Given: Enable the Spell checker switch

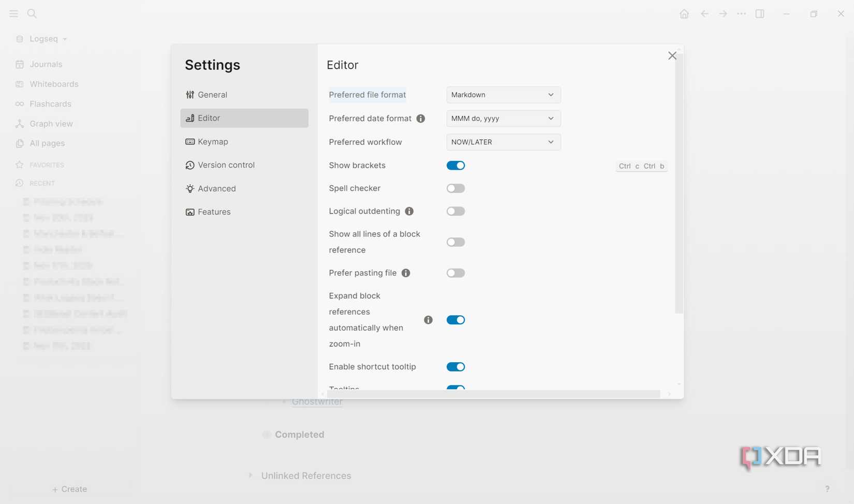Looking at the screenshot, I should [455, 188].
